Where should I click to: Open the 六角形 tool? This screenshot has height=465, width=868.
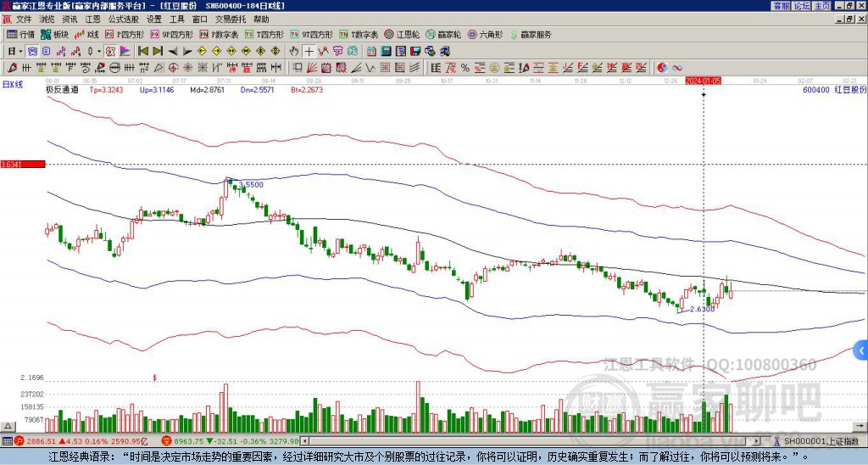click(486, 34)
